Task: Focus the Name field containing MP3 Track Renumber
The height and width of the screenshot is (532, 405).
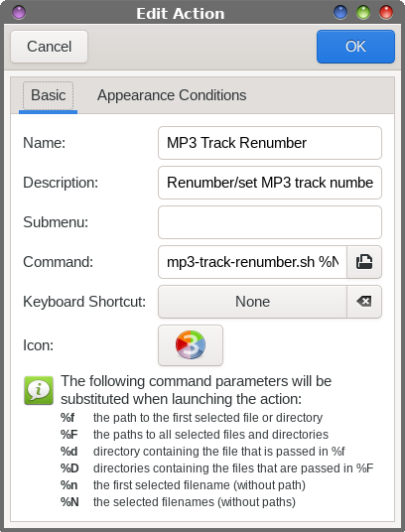Action: click(x=270, y=143)
